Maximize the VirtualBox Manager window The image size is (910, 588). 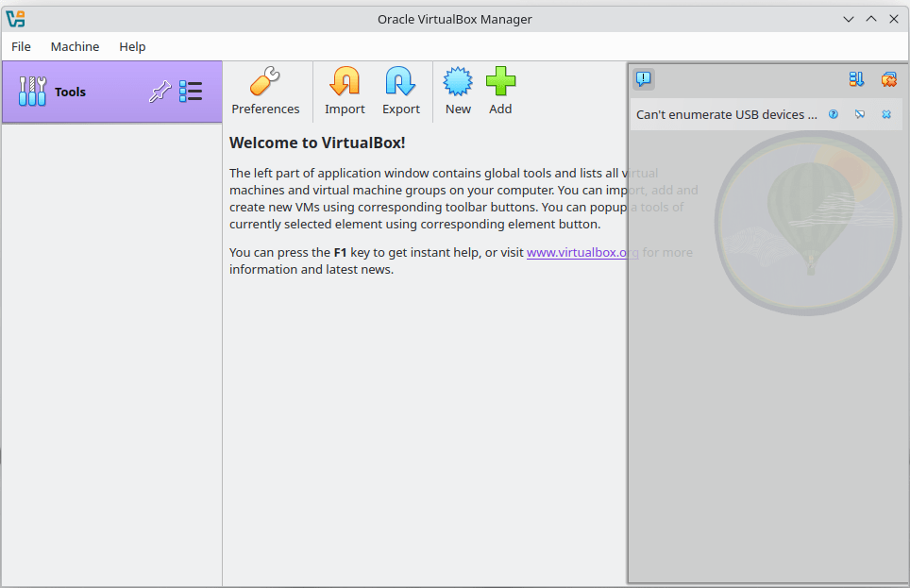871,19
